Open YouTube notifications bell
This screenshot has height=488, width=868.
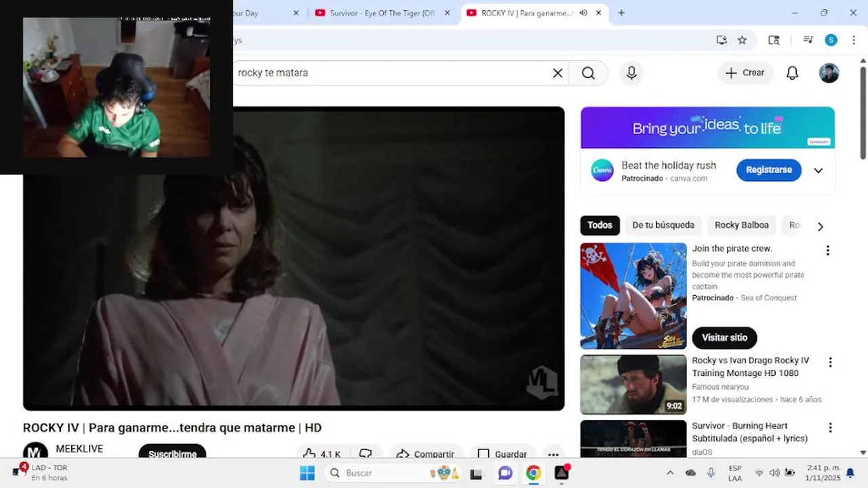(x=792, y=73)
